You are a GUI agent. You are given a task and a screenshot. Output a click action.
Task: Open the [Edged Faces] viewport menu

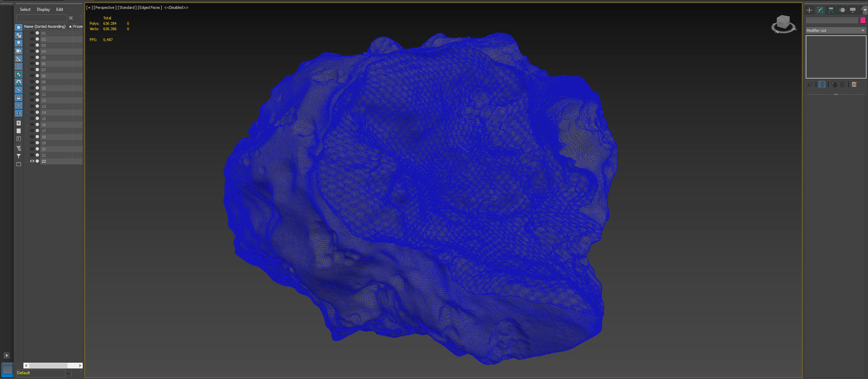150,7
